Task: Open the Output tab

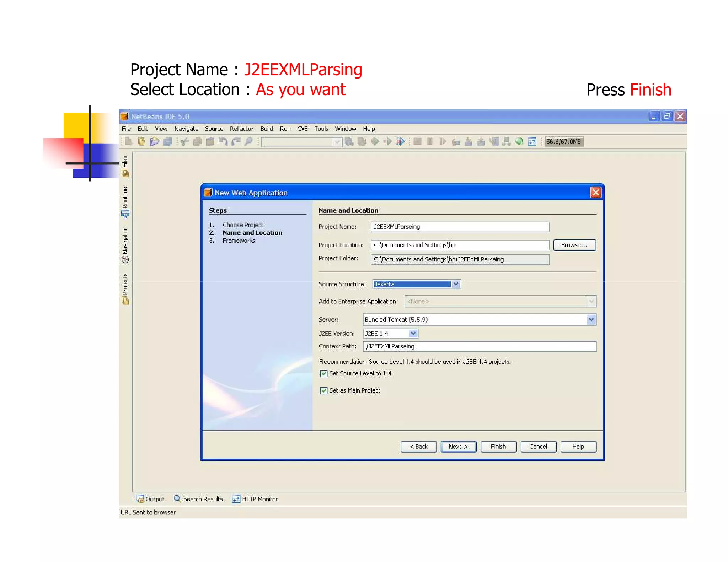Action: (x=150, y=499)
